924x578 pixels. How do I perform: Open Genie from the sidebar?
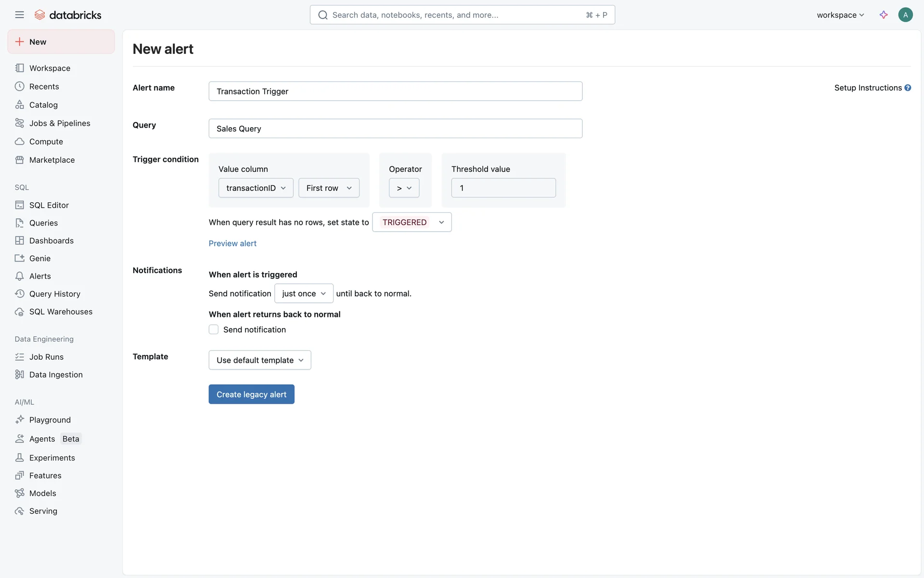[x=39, y=258]
